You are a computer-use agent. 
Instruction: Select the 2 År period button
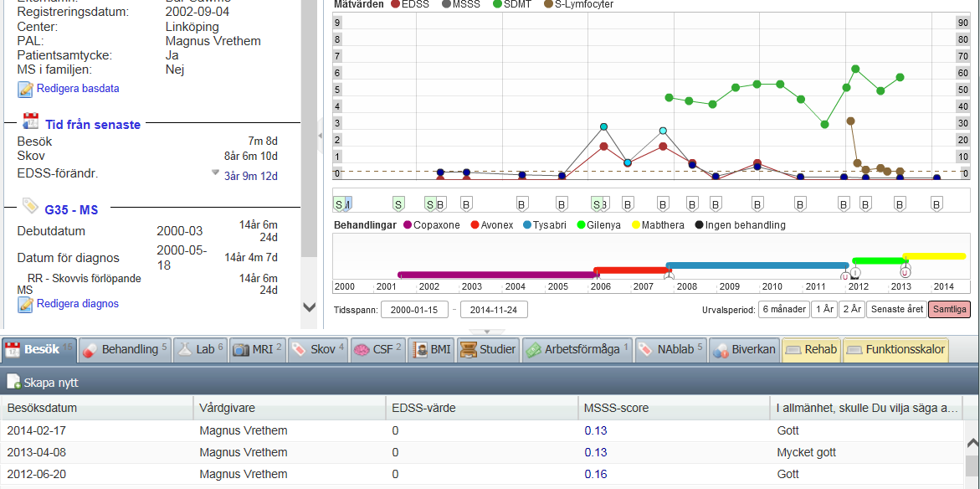(851, 310)
